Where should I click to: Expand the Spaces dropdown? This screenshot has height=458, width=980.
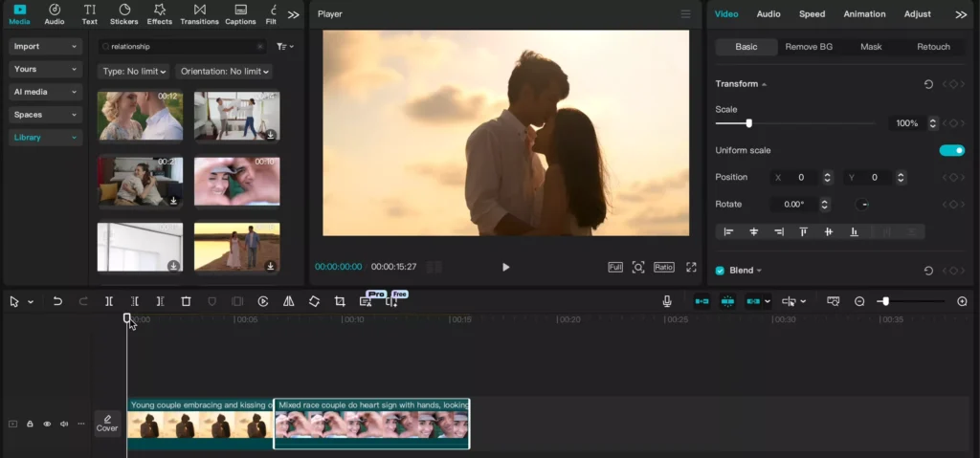[45, 115]
